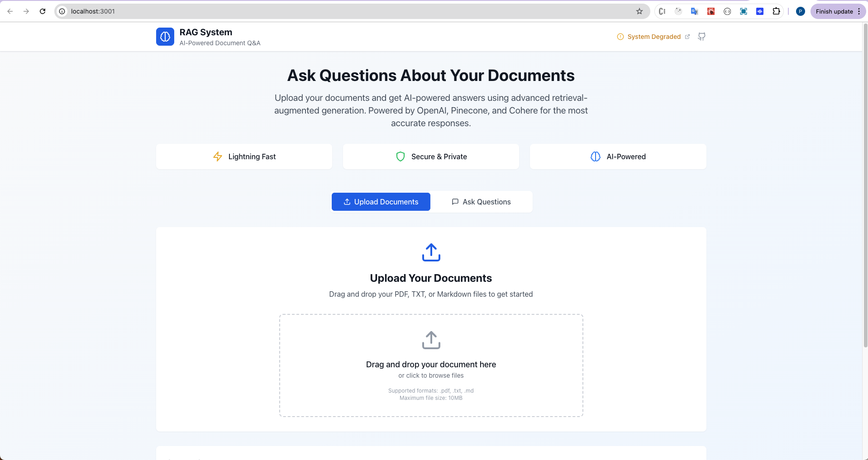
Task: Switch to the Upload Documents tab
Action: click(381, 202)
